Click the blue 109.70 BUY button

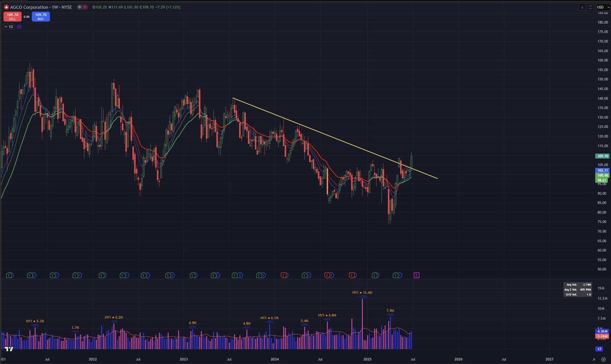coord(41,17)
